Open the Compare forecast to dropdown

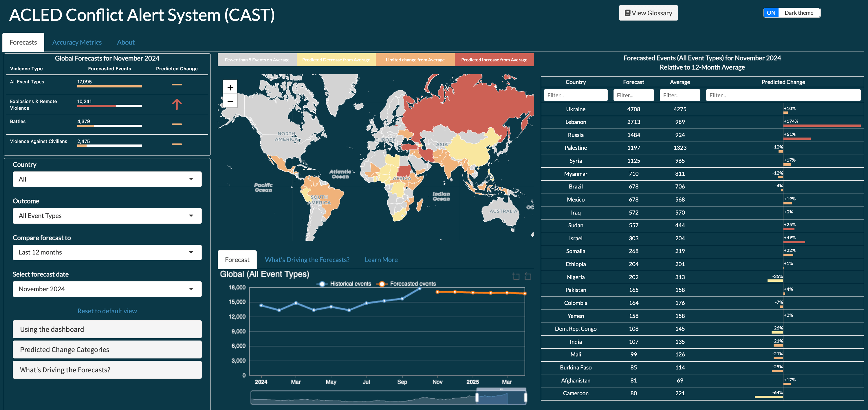click(107, 252)
